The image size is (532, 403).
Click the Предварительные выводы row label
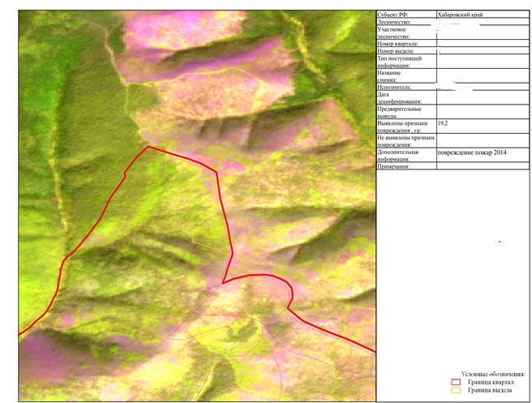405,112
